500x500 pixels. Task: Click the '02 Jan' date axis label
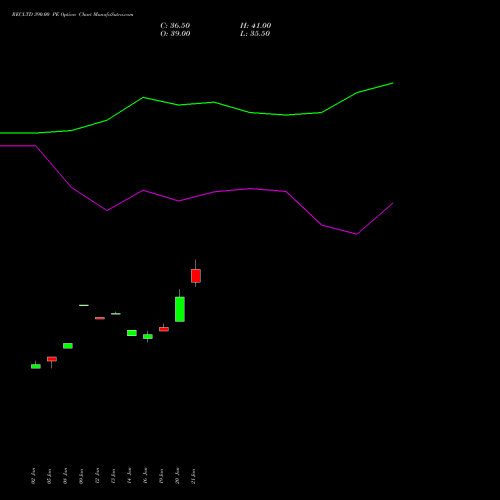pos(33,476)
